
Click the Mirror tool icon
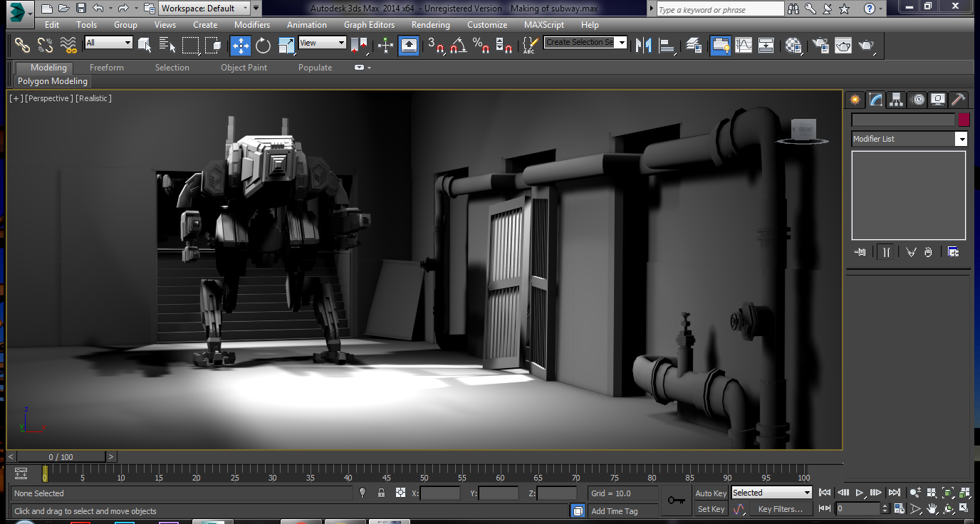(x=644, y=46)
